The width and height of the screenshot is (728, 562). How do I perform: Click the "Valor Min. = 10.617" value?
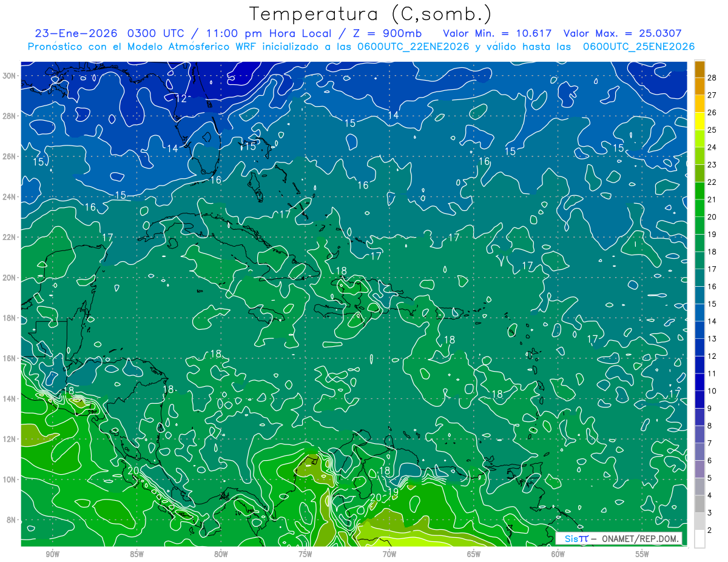click(x=497, y=33)
